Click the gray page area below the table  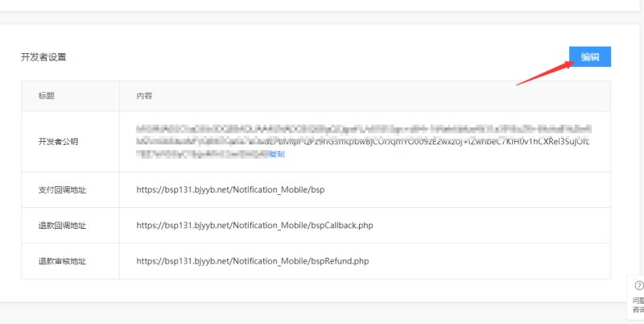tap(322, 313)
